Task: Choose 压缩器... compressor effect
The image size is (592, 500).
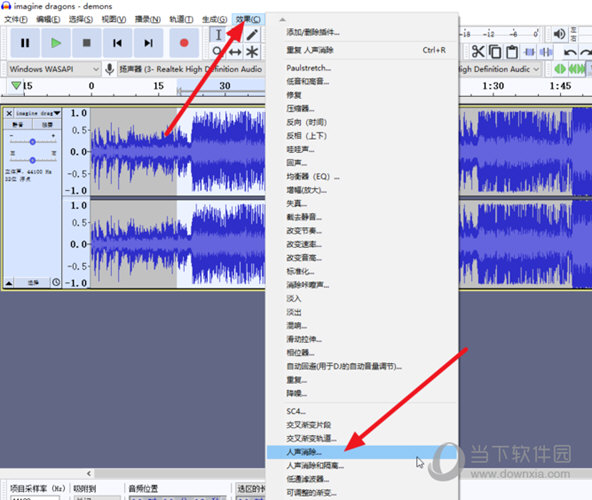Action: 362,109
